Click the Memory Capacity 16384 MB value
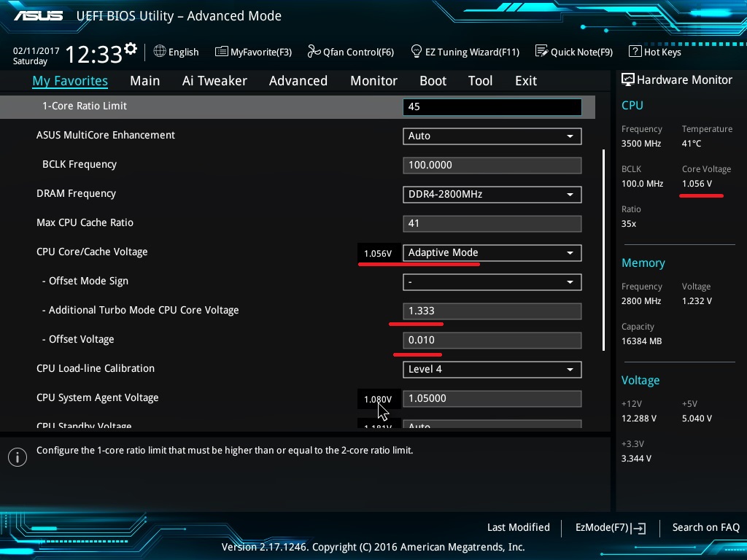 click(x=641, y=341)
